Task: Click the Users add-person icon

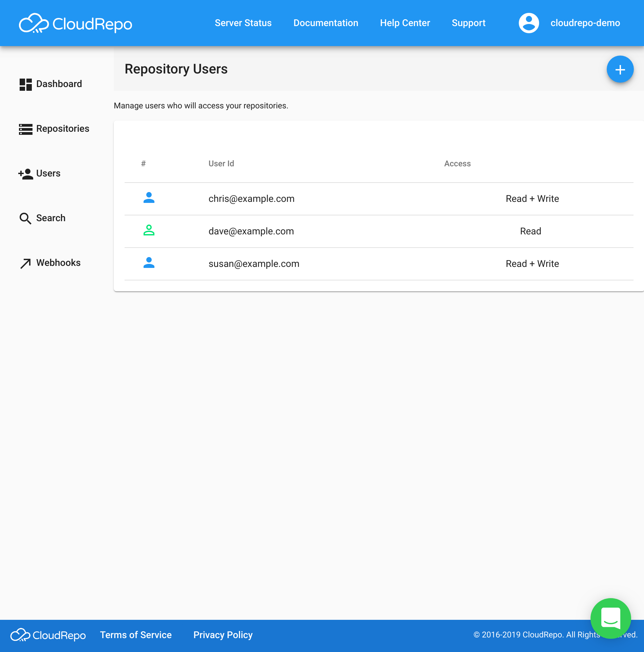Action: tap(25, 174)
